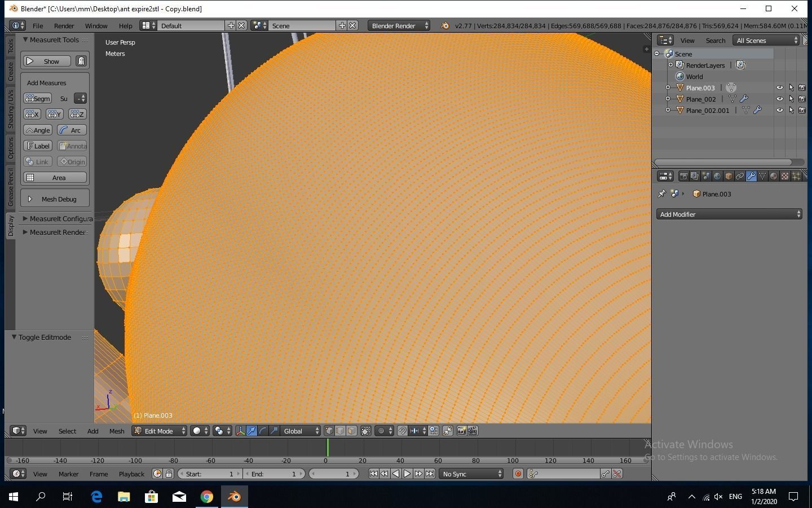Toggle visibility eye for Plane.003
The image size is (812, 508).
780,87
